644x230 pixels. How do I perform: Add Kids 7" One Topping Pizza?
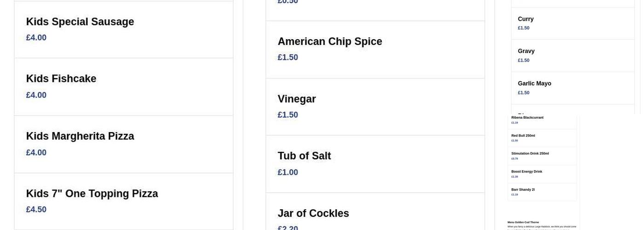click(92, 194)
